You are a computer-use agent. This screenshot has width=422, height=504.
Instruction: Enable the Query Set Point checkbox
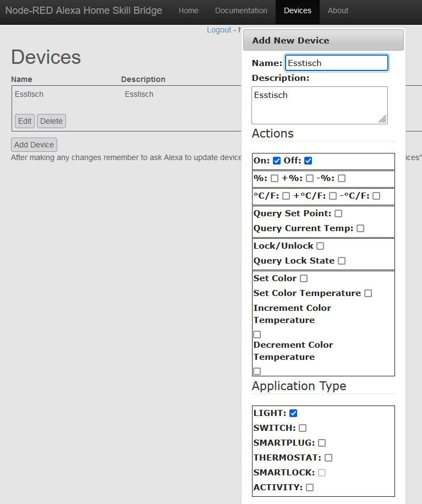[x=338, y=213]
